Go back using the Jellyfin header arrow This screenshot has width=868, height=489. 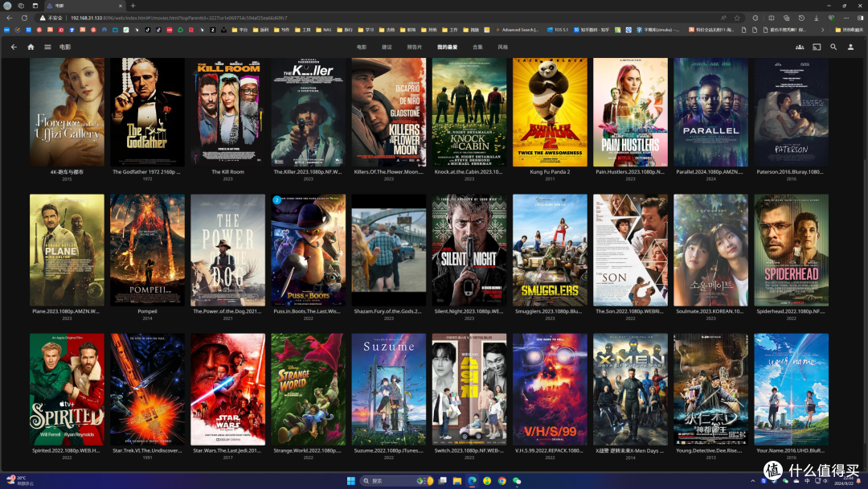pos(14,47)
